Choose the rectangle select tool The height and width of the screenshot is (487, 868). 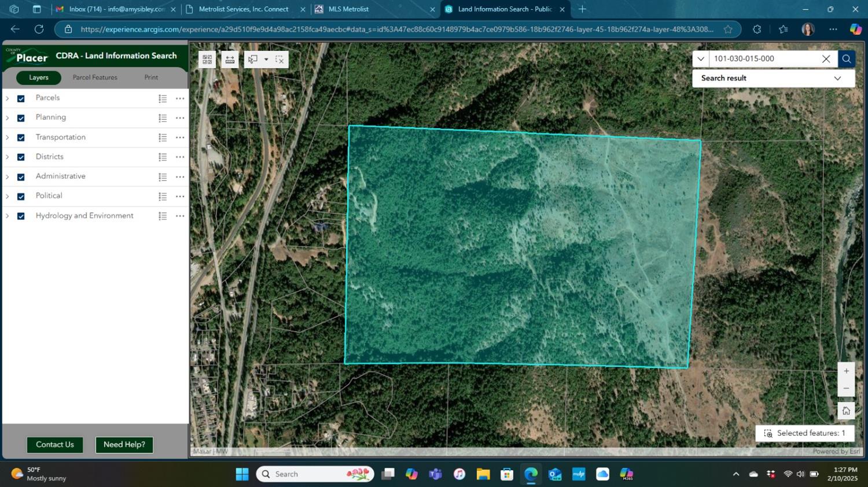click(x=253, y=60)
